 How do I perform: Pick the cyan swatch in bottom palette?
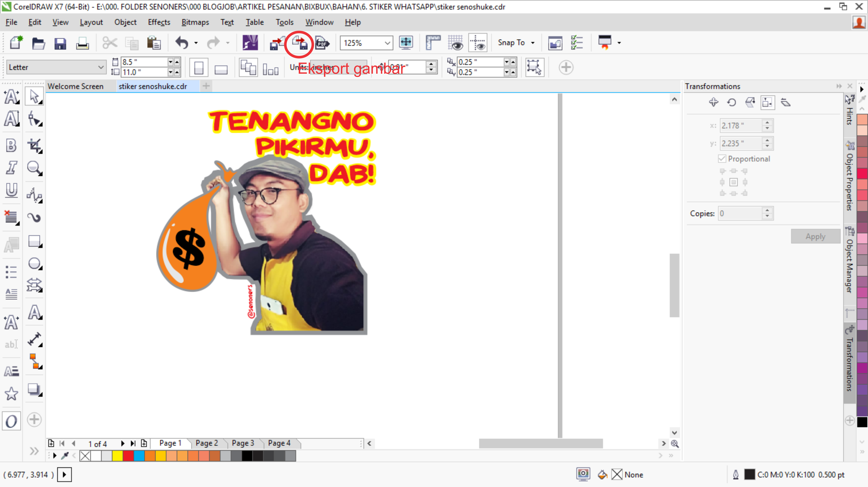coord(139,456)
